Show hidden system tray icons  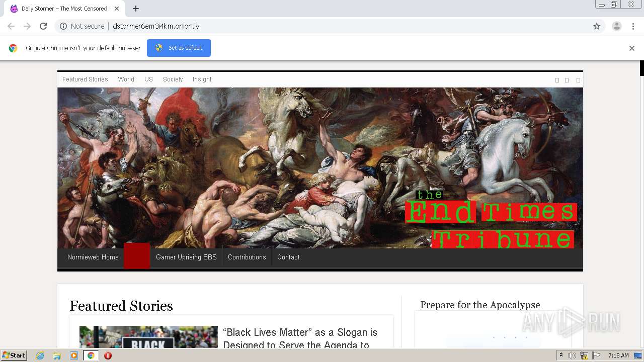point(561,355)
